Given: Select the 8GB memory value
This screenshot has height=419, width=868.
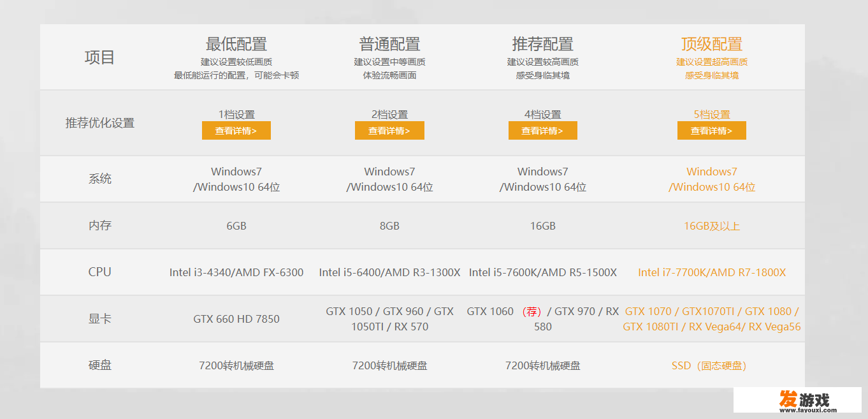Looking at the screenshot, I should tap(390, 226).
